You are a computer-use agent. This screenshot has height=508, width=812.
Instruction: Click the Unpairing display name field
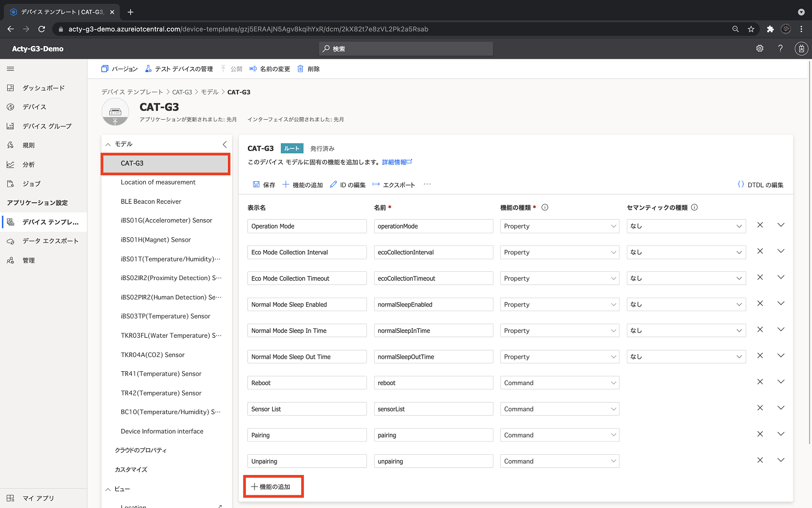[x=307, y=461]
